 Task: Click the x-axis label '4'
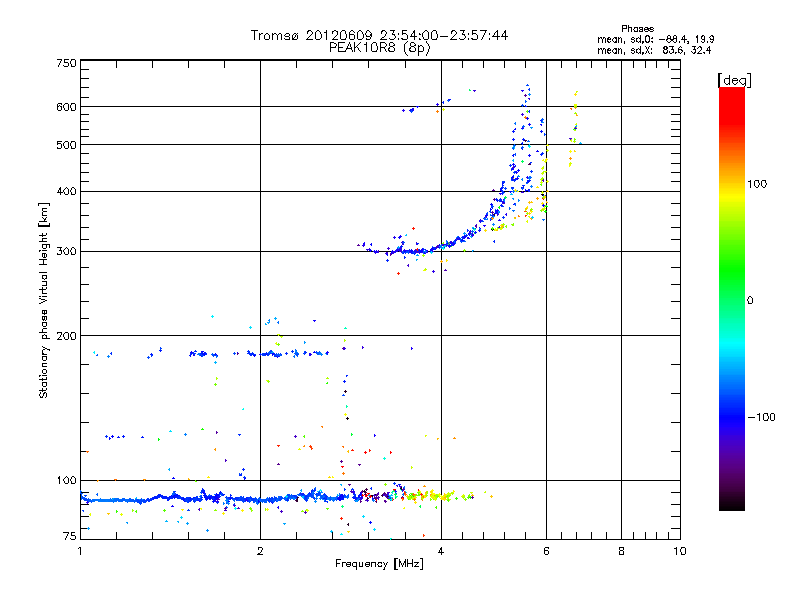tap(441, 551)
